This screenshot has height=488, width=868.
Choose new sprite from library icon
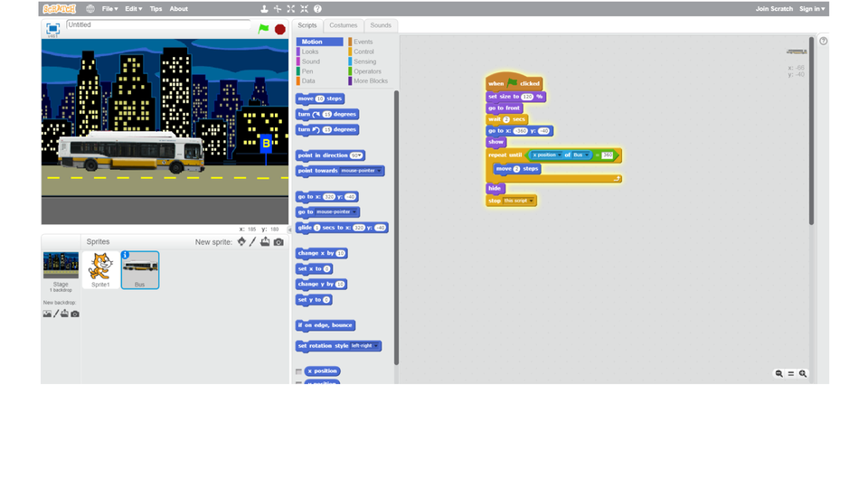point(241,242)
